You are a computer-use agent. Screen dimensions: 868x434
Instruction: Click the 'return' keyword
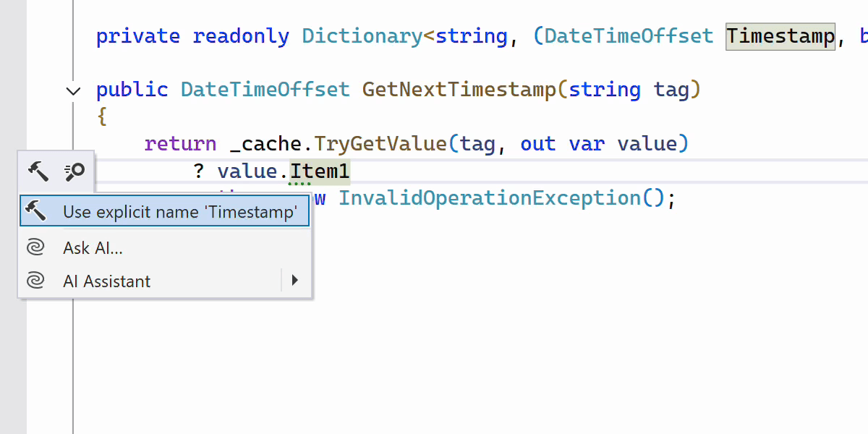(x=180, y=144)
